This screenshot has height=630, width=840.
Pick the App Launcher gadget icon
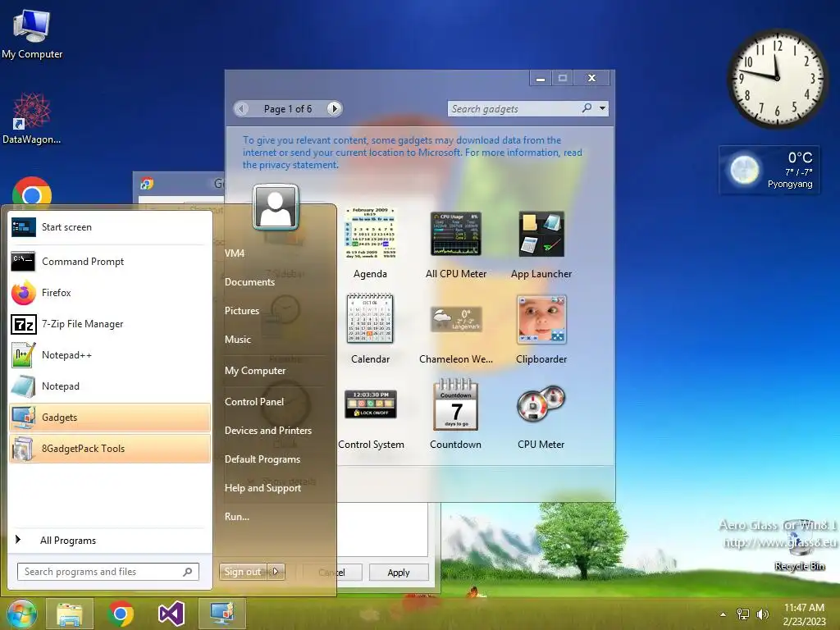(541, 244)
